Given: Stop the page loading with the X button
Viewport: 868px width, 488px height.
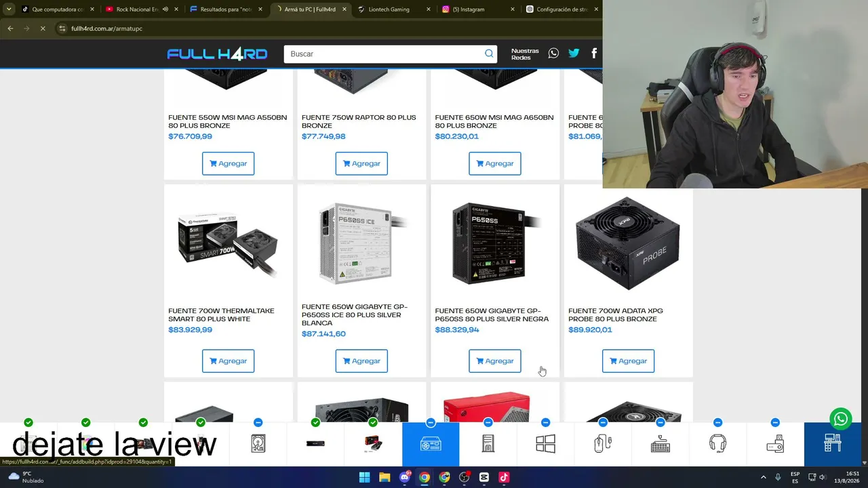Looking at the screenshot, I should pyautogui.click(x=42, y=28).
